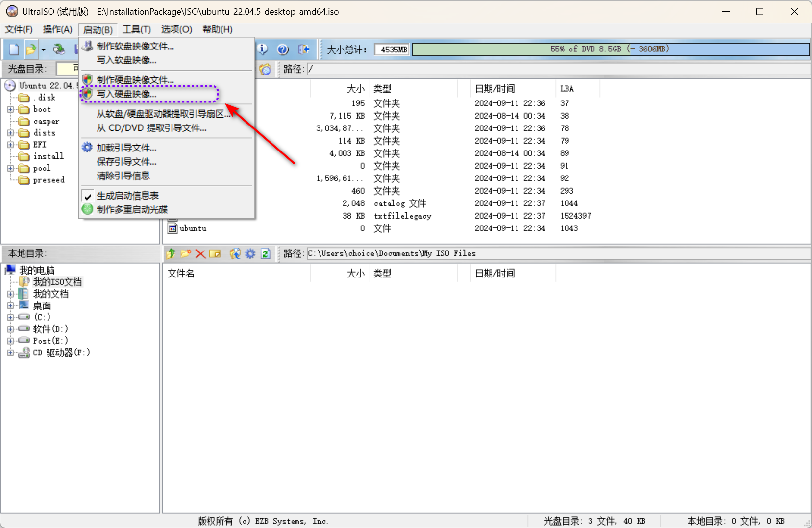The width and height of the screenshot is (812, 528).
Task: Click the Help question-mark toolbar icon
Action: (x=283, y=49)
